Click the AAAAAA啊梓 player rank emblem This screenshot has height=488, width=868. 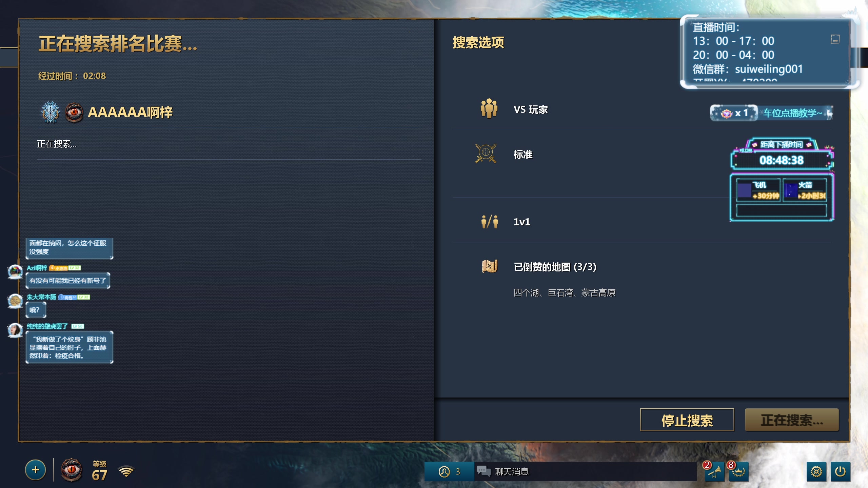51,112
